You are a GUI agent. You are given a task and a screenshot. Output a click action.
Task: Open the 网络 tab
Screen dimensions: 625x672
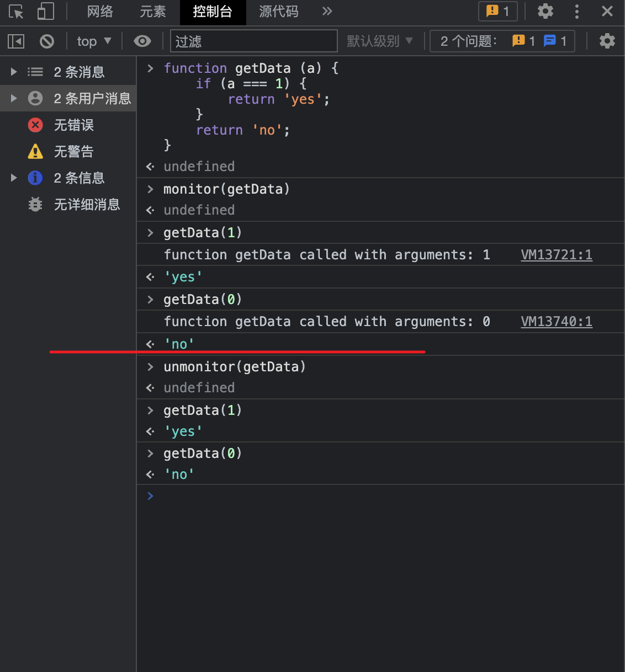(x=100, y=12)
